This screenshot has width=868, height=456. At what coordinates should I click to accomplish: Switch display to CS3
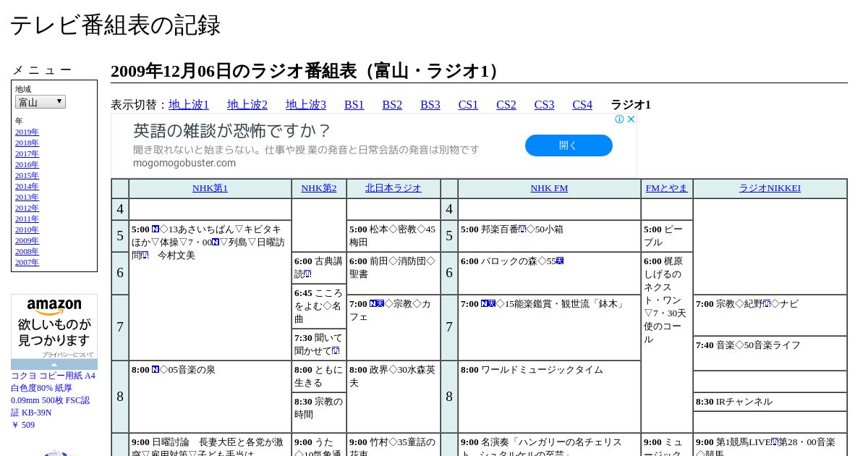544,105
